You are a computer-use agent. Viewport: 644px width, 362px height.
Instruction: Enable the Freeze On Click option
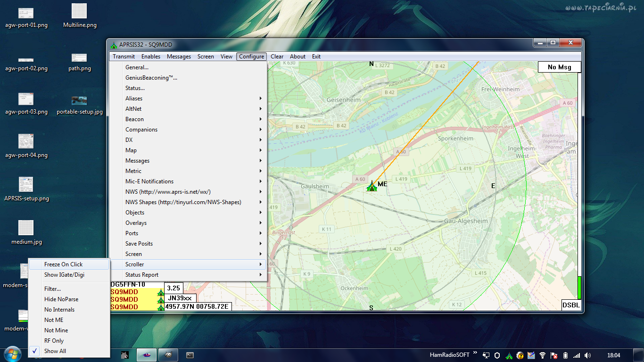pyautogui.click(x=63, y=264)
